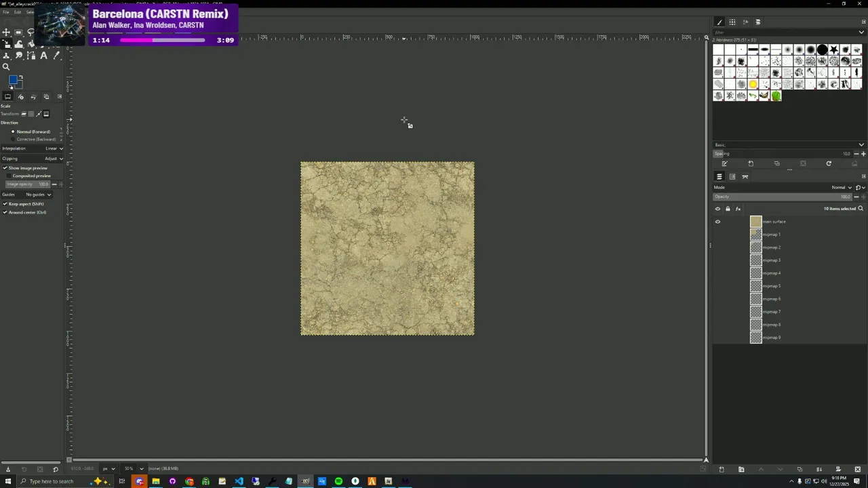Expand the brush filter dropdown arrow

[862, 32]
